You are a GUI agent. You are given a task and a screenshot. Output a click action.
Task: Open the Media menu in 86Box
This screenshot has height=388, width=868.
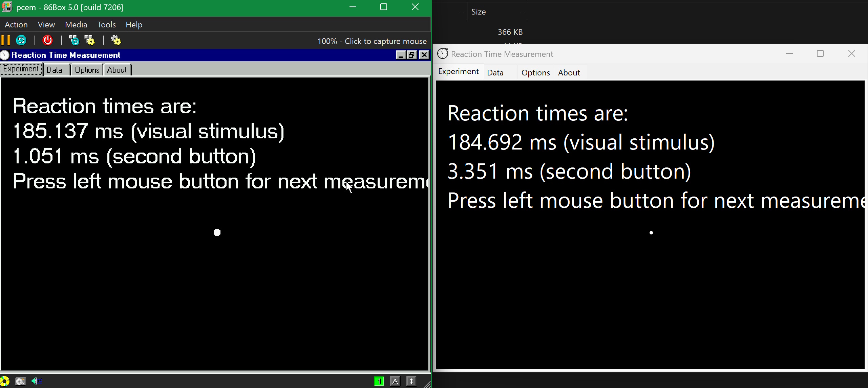(76, 25)
